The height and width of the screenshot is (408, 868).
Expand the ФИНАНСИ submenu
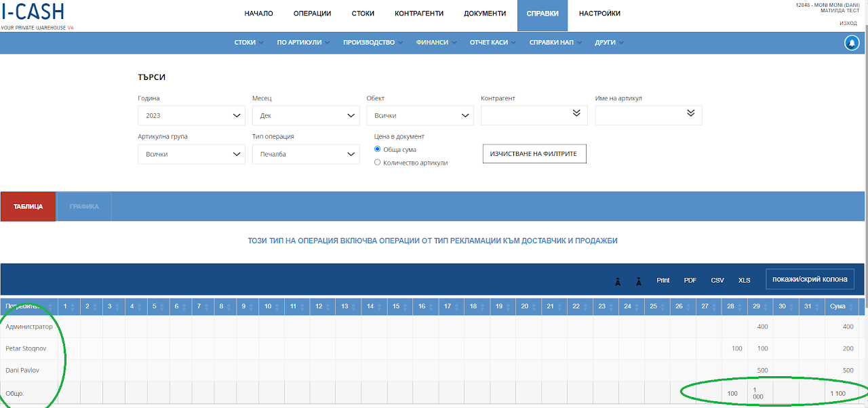point(436,42)
